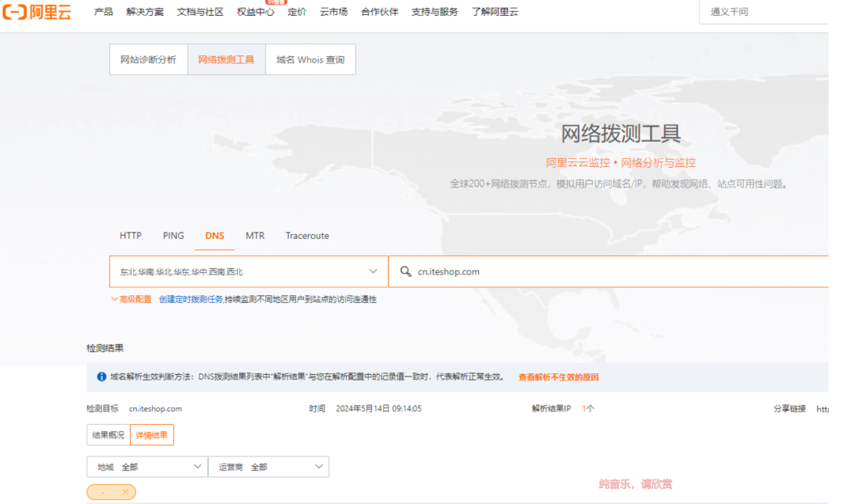Open the 云市场 menu item
This screenshot has width=855, height=504.
coord(334,11)
